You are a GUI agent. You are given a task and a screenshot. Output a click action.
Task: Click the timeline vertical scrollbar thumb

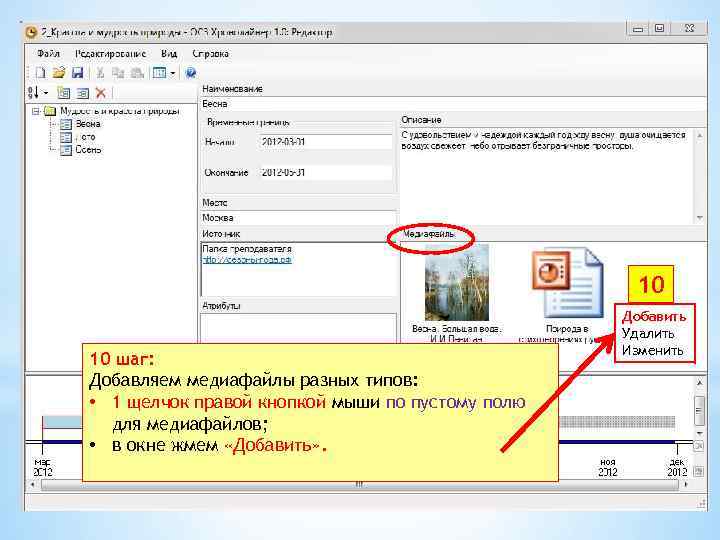(x=699, y=410)
